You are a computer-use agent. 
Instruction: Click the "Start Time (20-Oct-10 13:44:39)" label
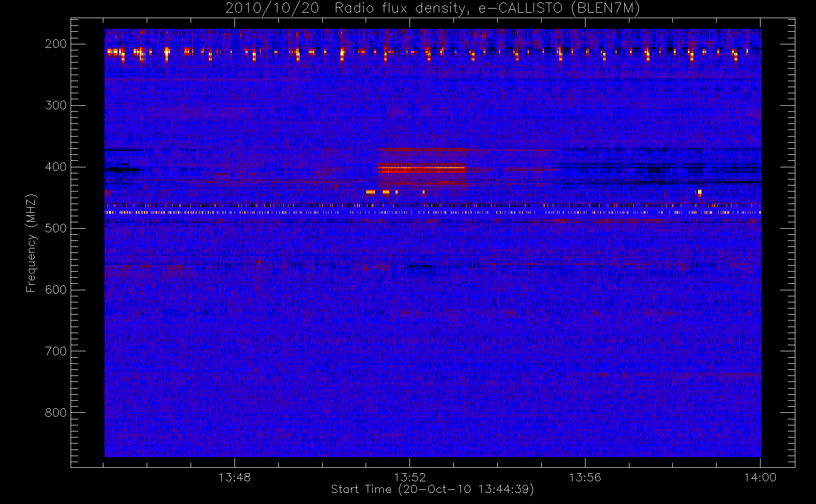(x=433, y=489)
